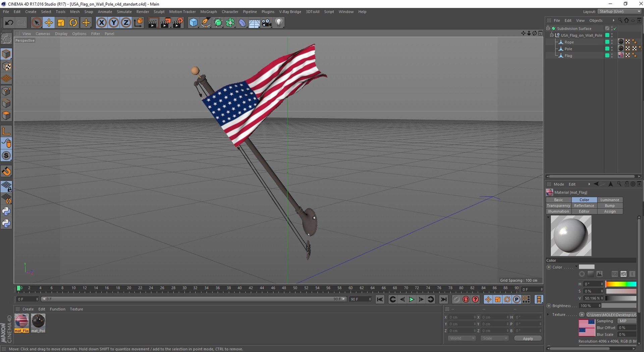The image size is (644, 352).
Task: Switch to the Luminance tab
Action: point(609,200)
